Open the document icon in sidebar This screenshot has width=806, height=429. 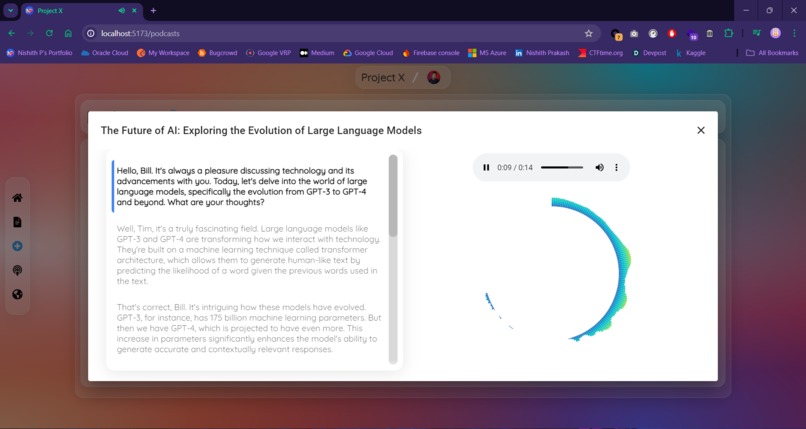pos(17,222)
